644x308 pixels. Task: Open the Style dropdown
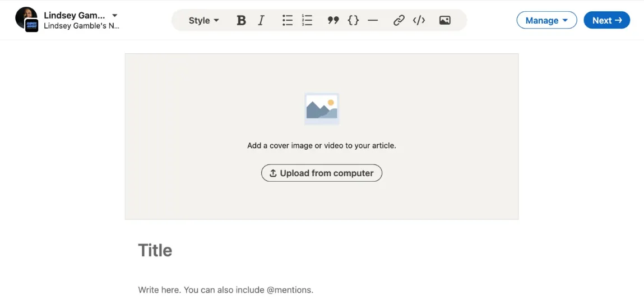(x=203, y=21)
